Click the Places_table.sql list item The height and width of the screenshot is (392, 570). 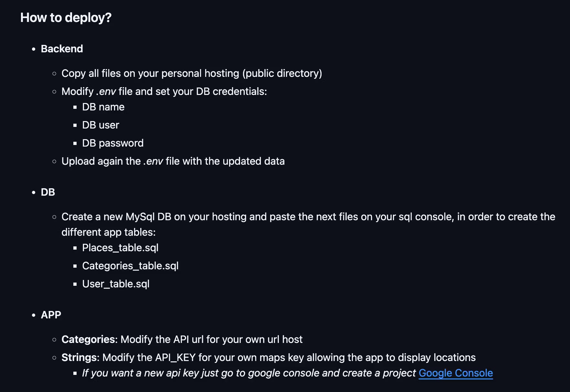(120, 248)
